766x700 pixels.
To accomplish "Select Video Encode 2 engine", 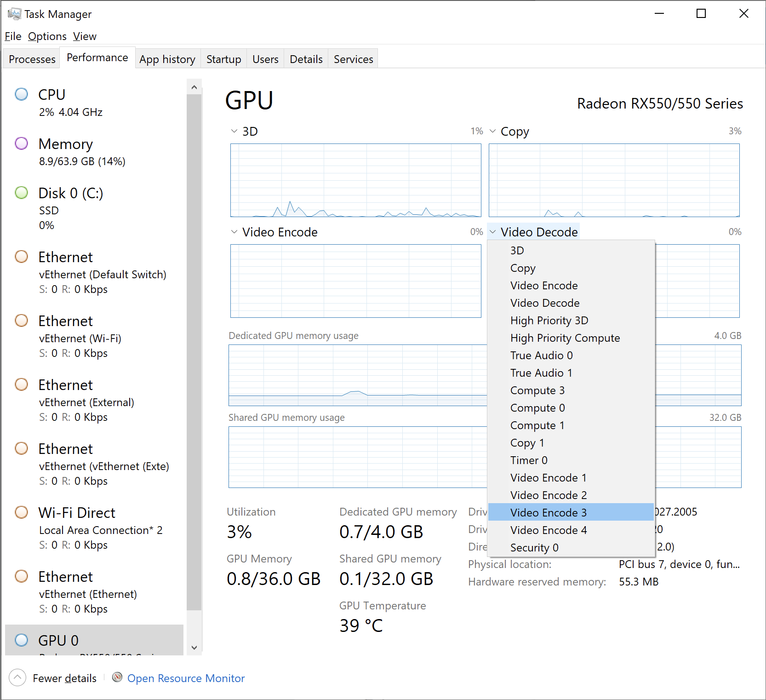I will pos(571,495).
